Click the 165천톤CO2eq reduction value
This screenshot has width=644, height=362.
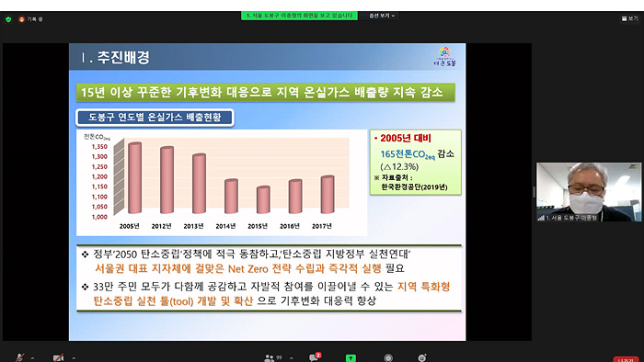click(x=408, y=154)
